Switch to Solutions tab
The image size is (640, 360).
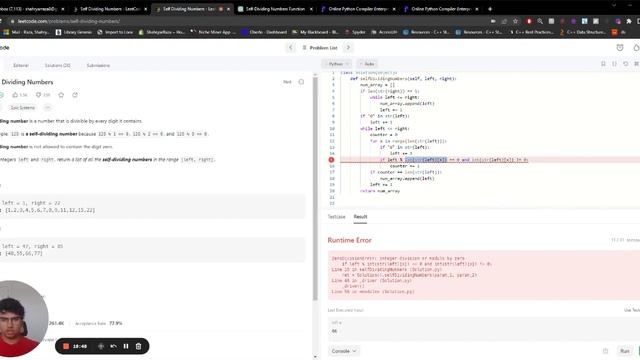pos(58,65)
